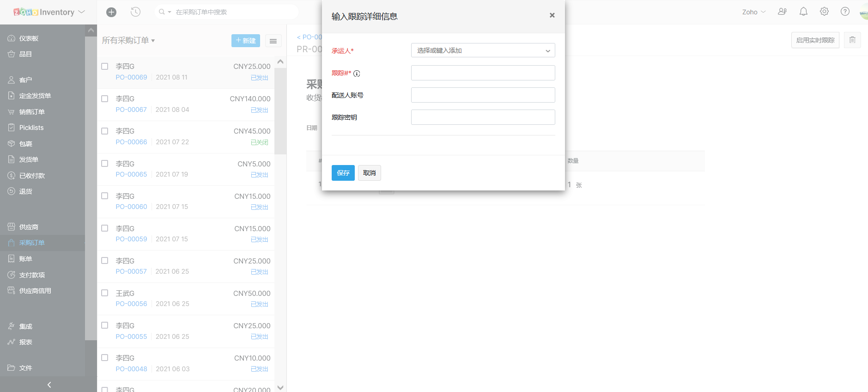Click the quick create plus icon

[111, 12]
